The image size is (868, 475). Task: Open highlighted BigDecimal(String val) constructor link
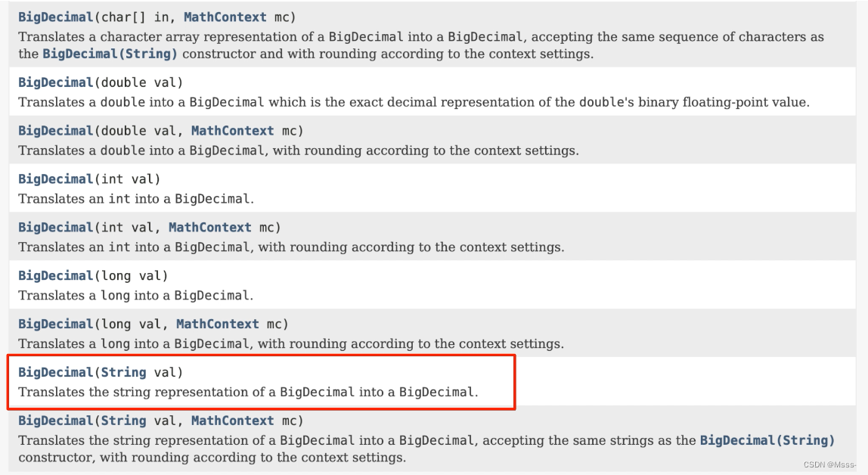56,372
